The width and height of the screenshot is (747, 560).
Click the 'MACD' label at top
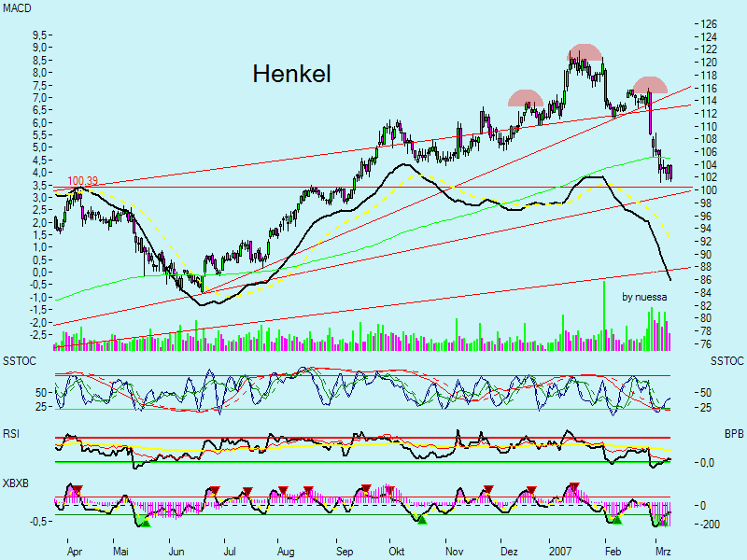pos(17,8)
